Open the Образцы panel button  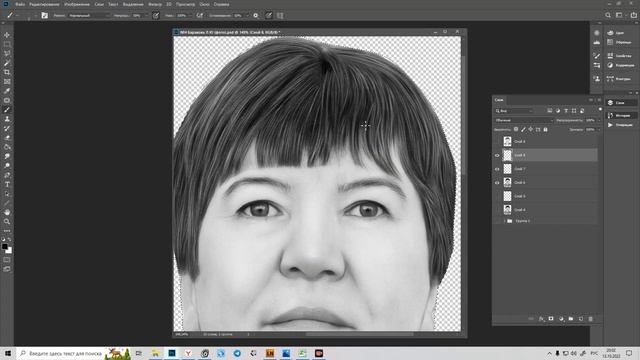[x=620, y=42]
